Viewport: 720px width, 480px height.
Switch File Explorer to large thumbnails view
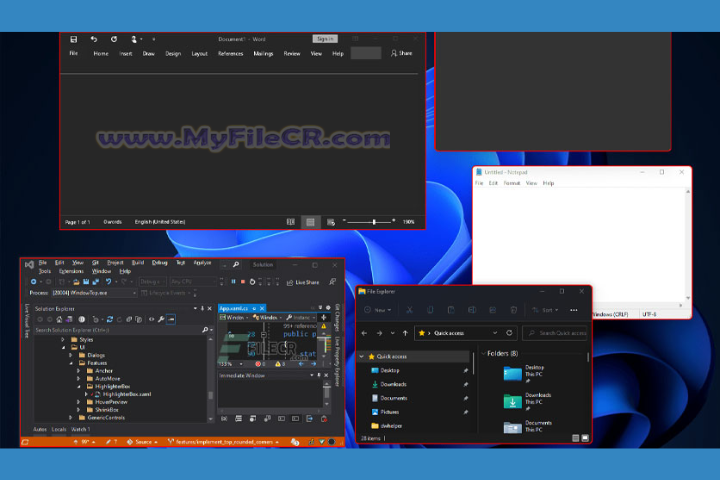click(585, 438)
